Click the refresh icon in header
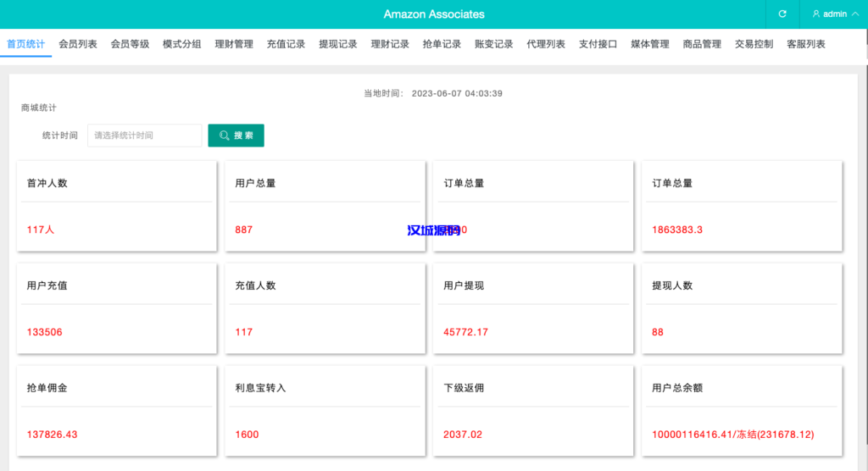The width and height of the screenshot is (868, 471). pos(782,14)
